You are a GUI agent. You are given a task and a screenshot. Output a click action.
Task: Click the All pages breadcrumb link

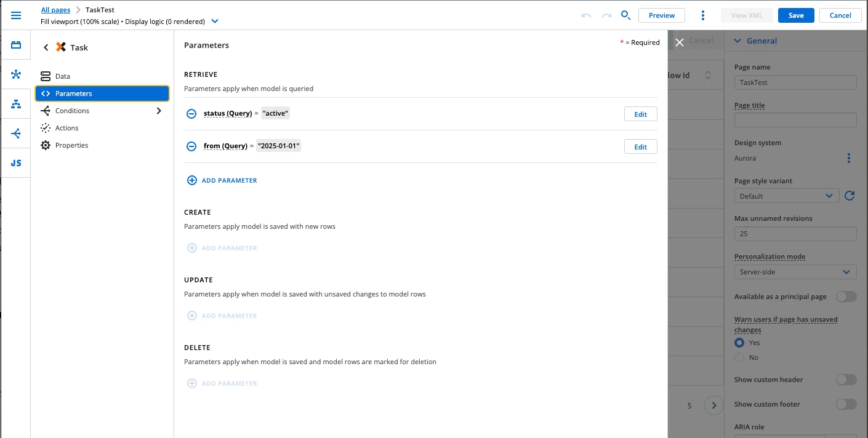pyautogui.click(x=55, y=10)
